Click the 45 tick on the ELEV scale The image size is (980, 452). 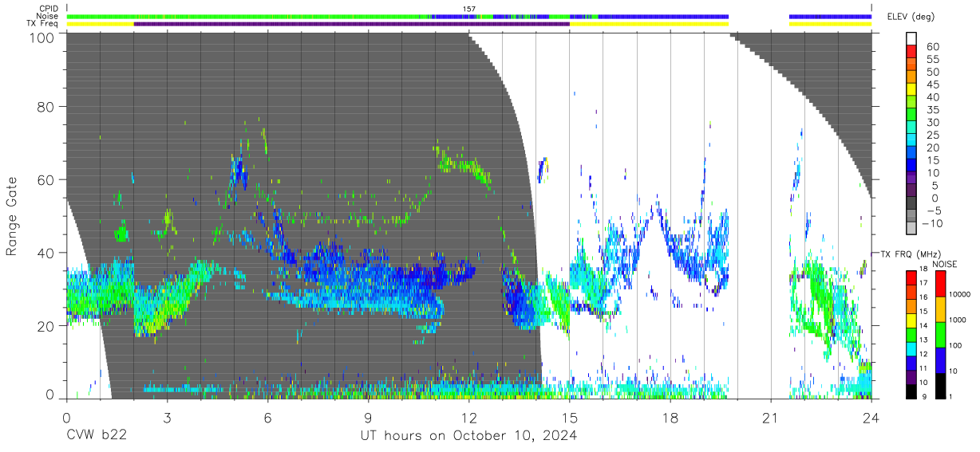tap(932, 85)
